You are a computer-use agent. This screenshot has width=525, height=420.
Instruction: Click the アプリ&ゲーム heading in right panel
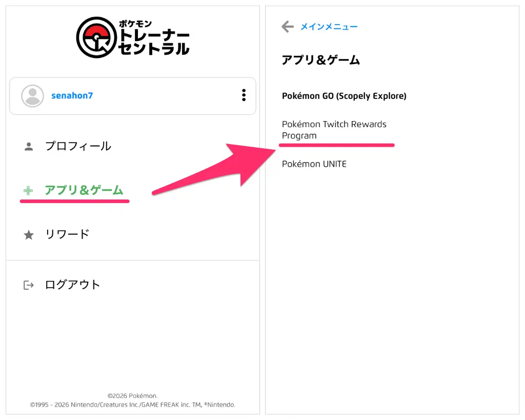pyautogui.click(x=321, y=61)
